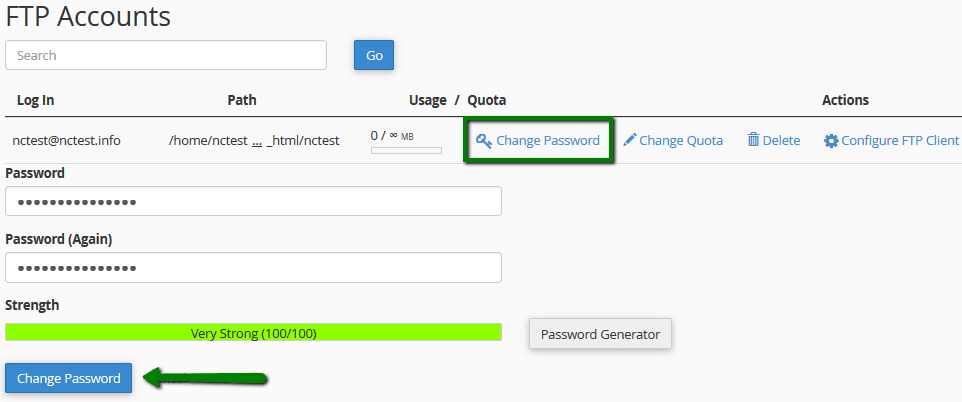
Task: Submit with the blue Change Password button
Action: point(68,378)
